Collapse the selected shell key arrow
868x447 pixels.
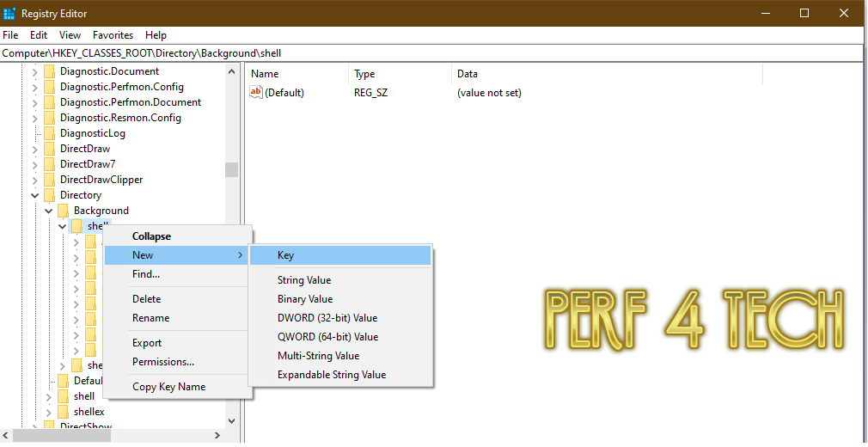(x=63, y=226)
